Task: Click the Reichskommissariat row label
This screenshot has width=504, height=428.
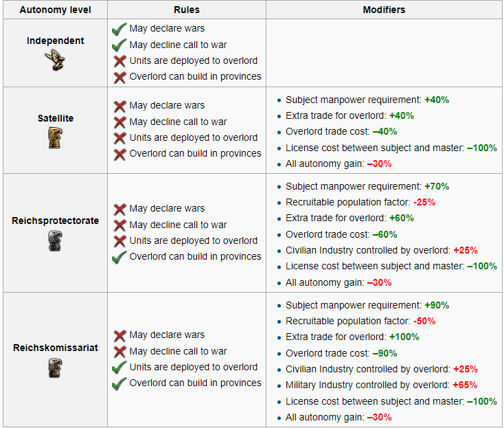Action: point(56,348)
